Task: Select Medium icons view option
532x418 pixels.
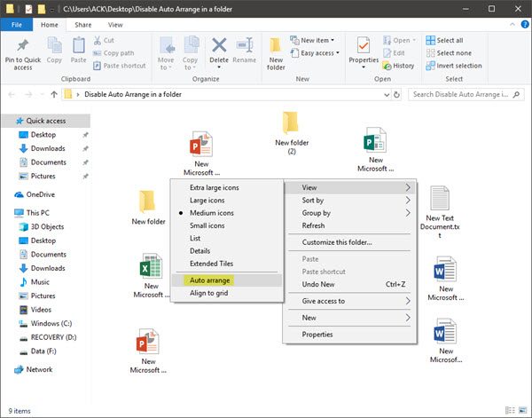Action: tap(227, 213)
